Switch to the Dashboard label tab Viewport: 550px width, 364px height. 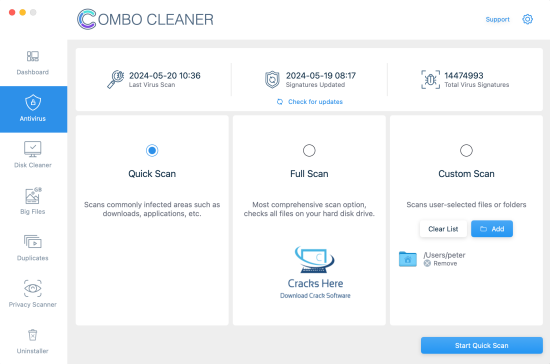(x=33, y=72)
